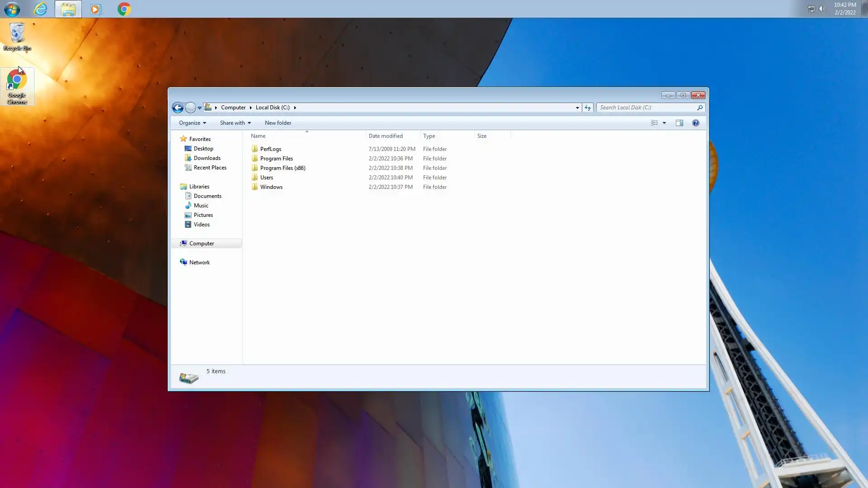Expand the address bar history dropdown

(x=577, y=108)
